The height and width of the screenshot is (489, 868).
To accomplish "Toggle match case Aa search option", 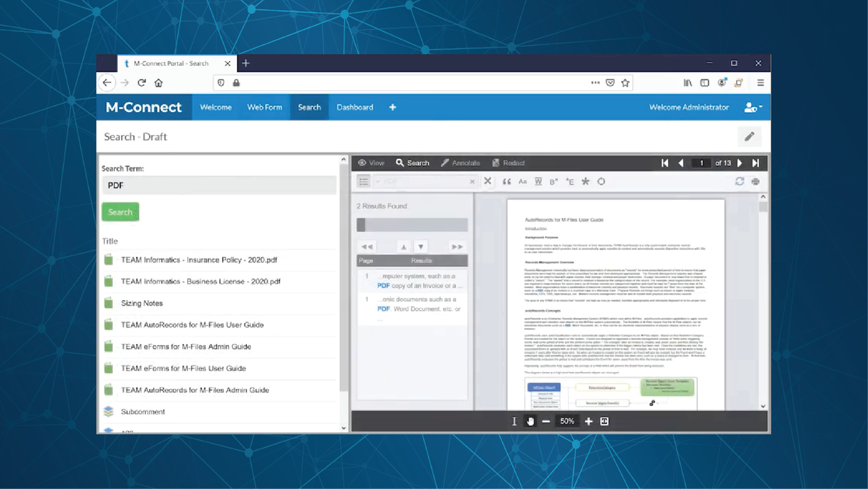I will click(x=523, y=182).
